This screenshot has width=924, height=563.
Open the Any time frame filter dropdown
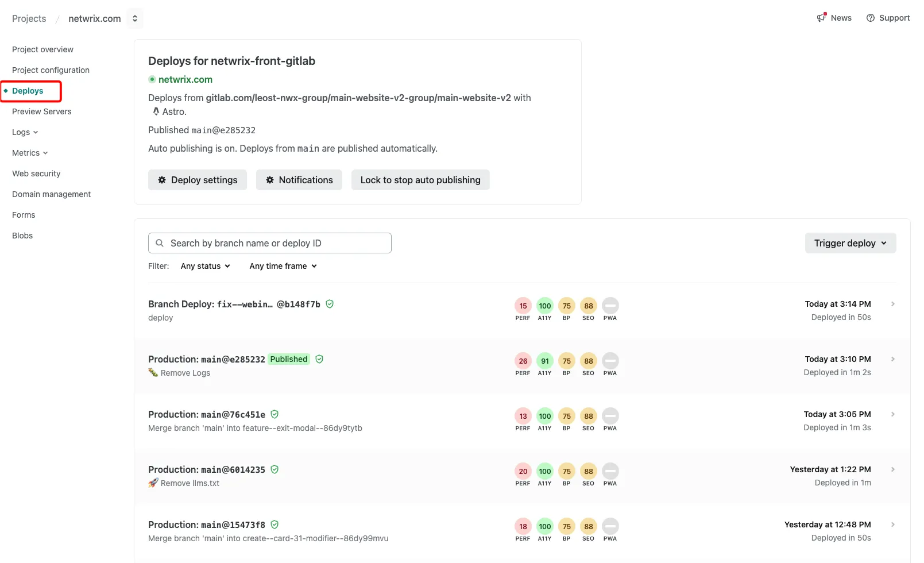(283, 266)
